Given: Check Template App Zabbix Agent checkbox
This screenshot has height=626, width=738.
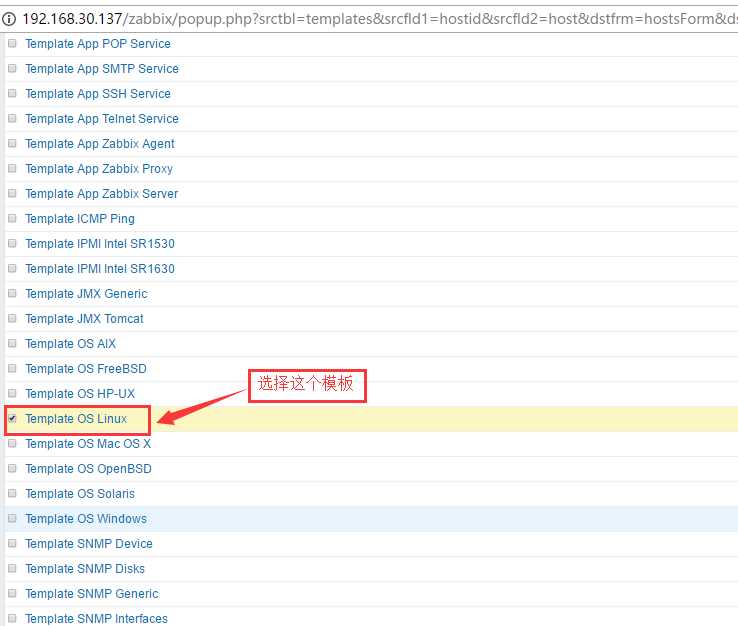Looking at the screenshot, I should [12, 143].
